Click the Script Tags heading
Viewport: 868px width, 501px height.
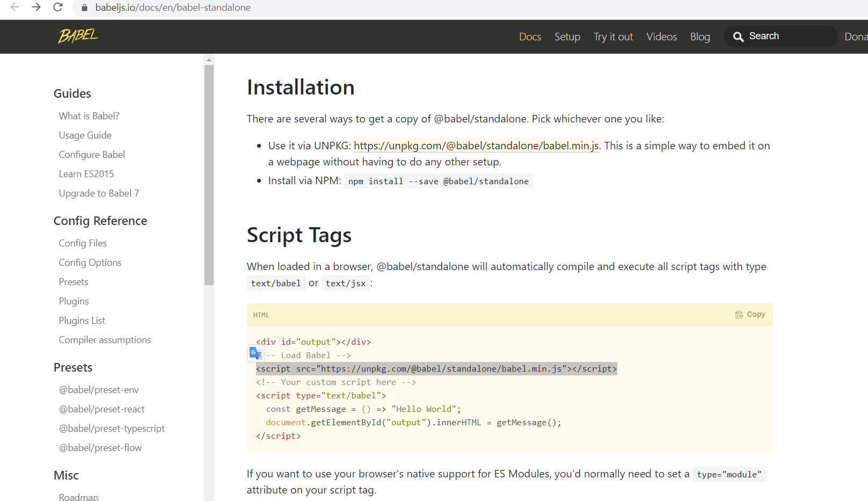click(x=299, y=235)
